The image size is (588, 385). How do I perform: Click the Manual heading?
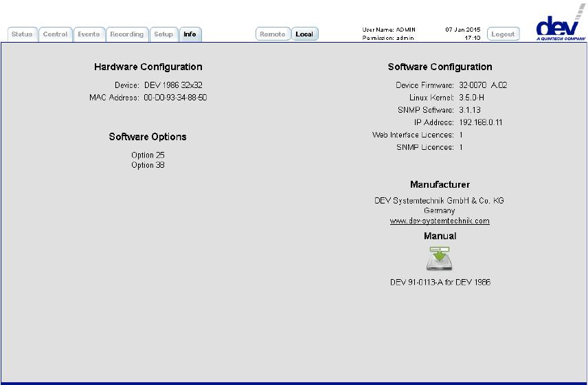pyautogui.click(x=440, y=236)
